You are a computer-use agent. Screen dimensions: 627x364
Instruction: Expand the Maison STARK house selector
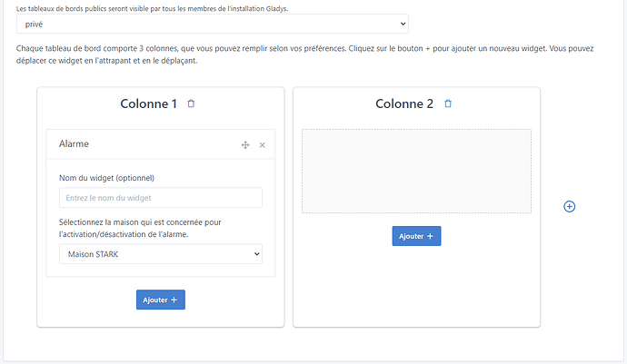pyautogui.click(x=160, y=254)
